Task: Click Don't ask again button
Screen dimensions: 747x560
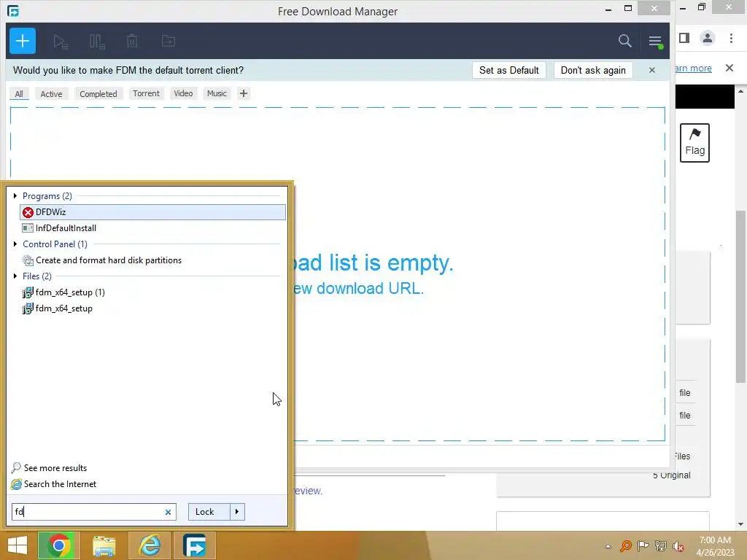Action: [592, 70]
